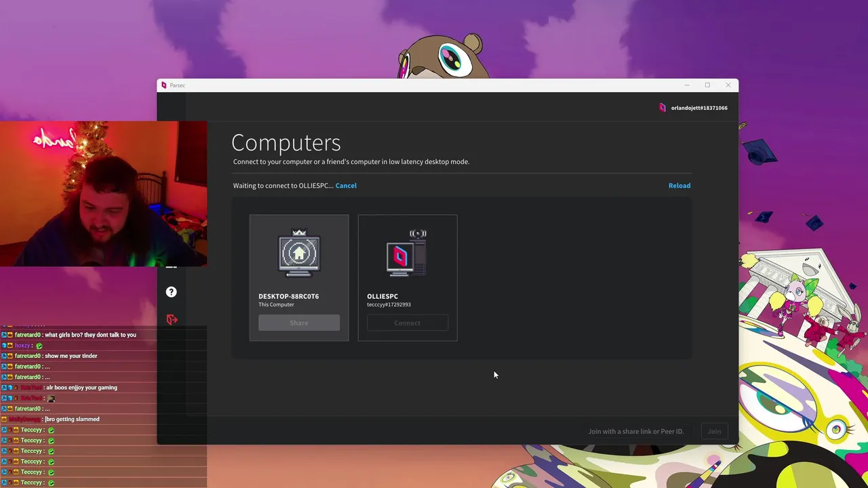868x488 pixels.
Task: Cancel the connection to OLLIESPC
Action: tap(346, 186)
